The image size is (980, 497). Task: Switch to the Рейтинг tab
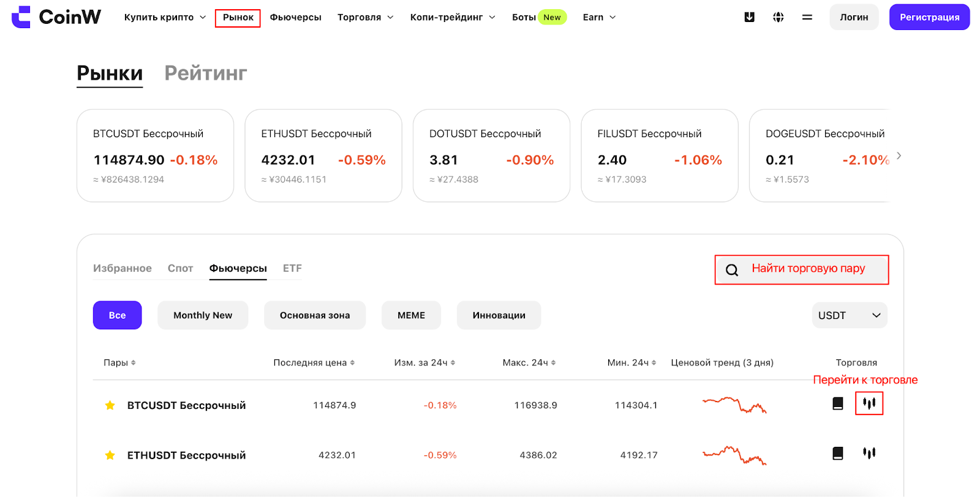pos(206,73)
